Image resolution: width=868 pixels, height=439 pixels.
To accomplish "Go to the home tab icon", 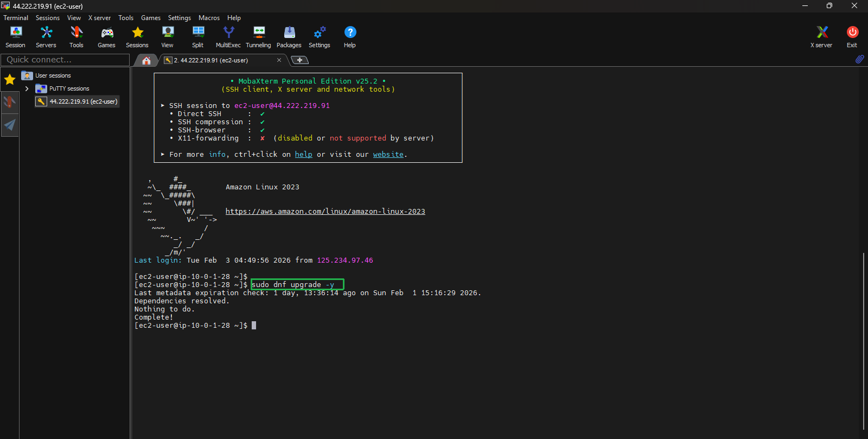I will point(146,60).
